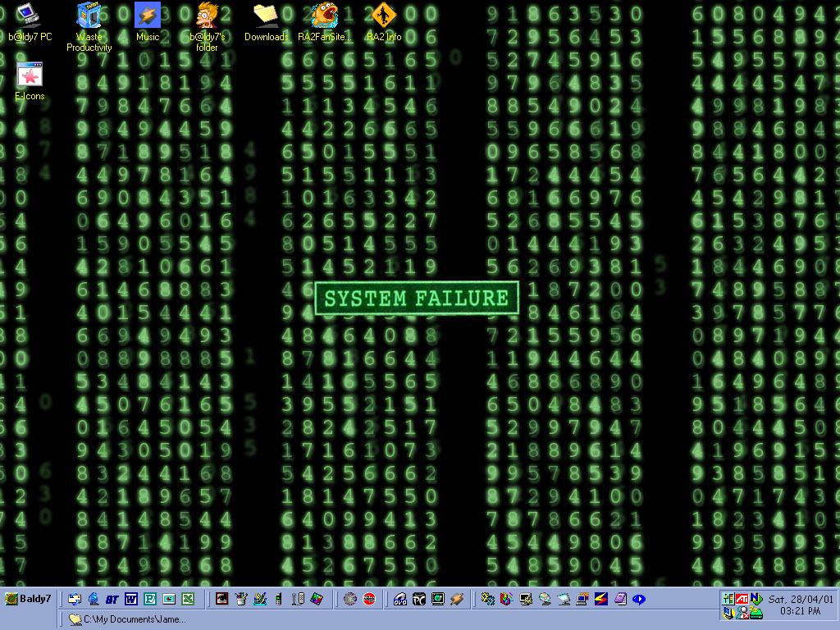
Task: Open the RA2FanSite desktop shortcut
Action: pyautogui.click(x=325, y=15)
